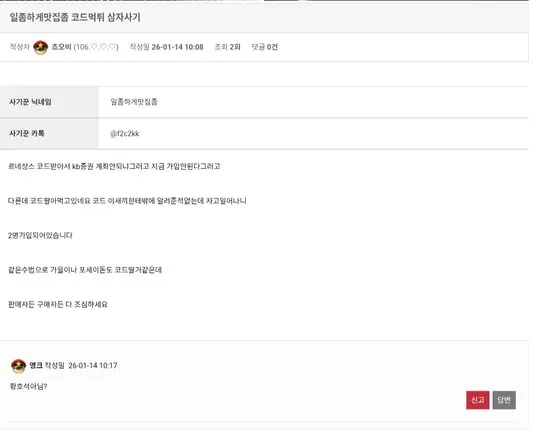
Task: Click the gray 답변 reply button
Action: coord(504,400)
